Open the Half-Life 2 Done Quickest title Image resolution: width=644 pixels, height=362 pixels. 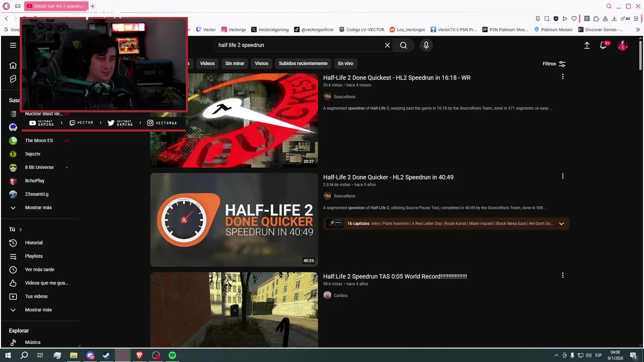(x=396, y=78)
